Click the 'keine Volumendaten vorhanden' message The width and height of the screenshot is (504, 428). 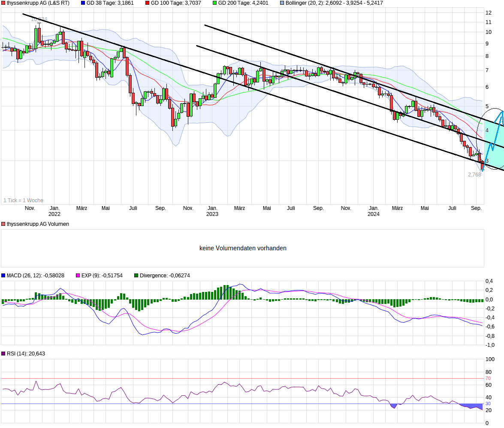point(243,248)
